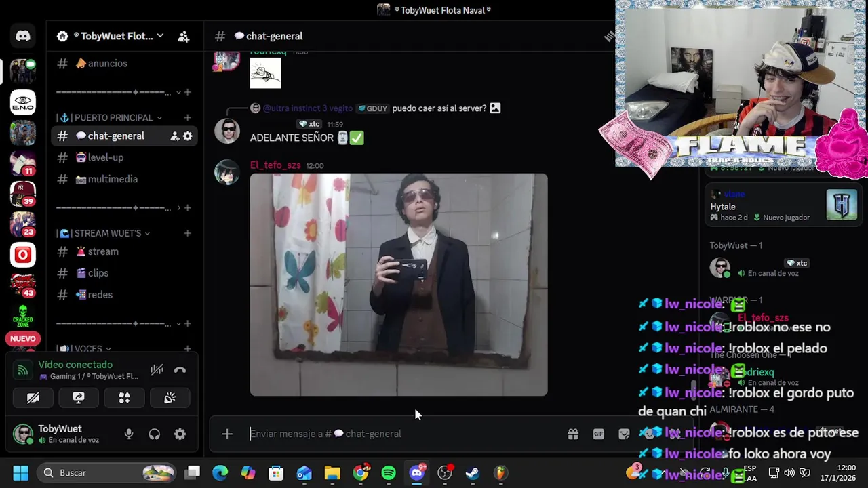Collapse the STREAM WUET'S category
This screenshot has width=868, height=488.
pos(104,233)
